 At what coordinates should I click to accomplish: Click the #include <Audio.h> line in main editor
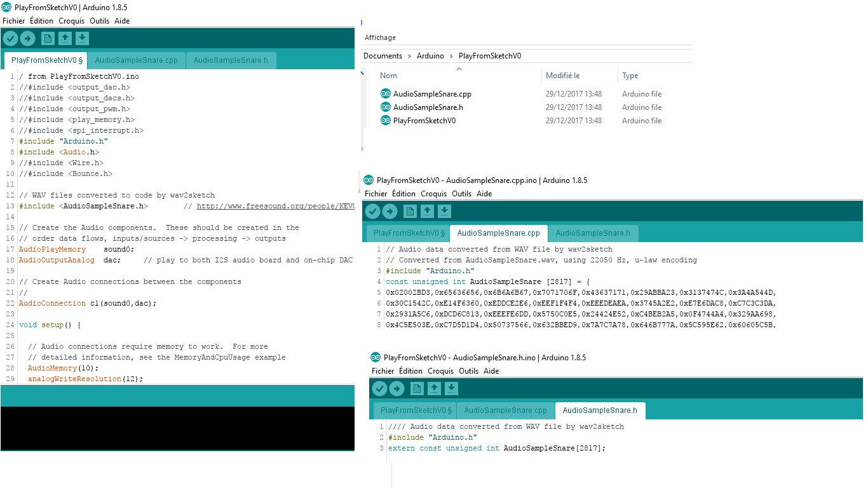[59, 152]
